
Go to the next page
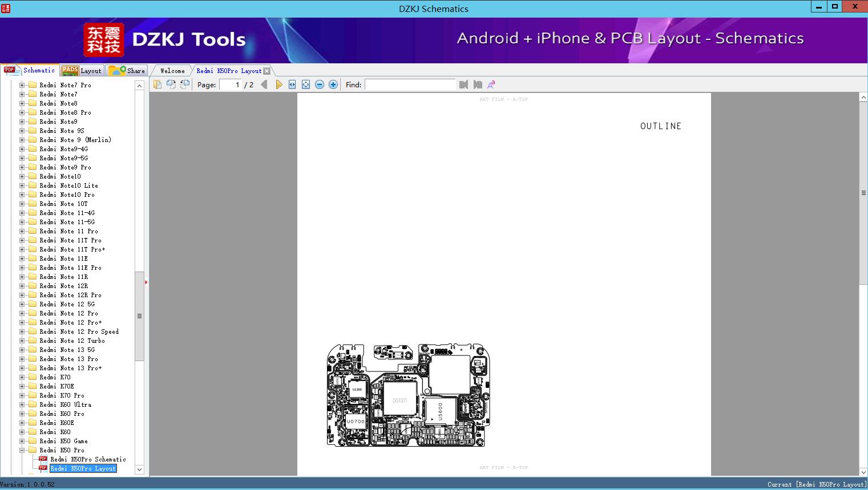click(278, 84)
